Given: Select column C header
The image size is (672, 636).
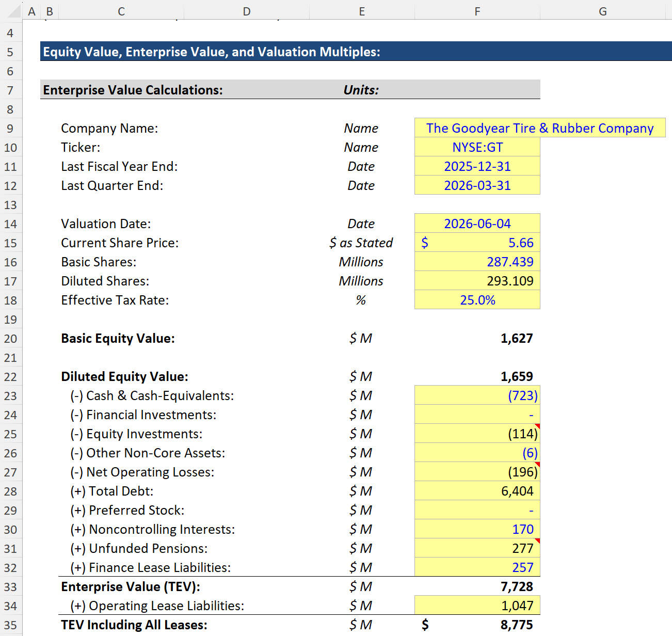Looking at the screenshot, I should click(x=121, y=11).
